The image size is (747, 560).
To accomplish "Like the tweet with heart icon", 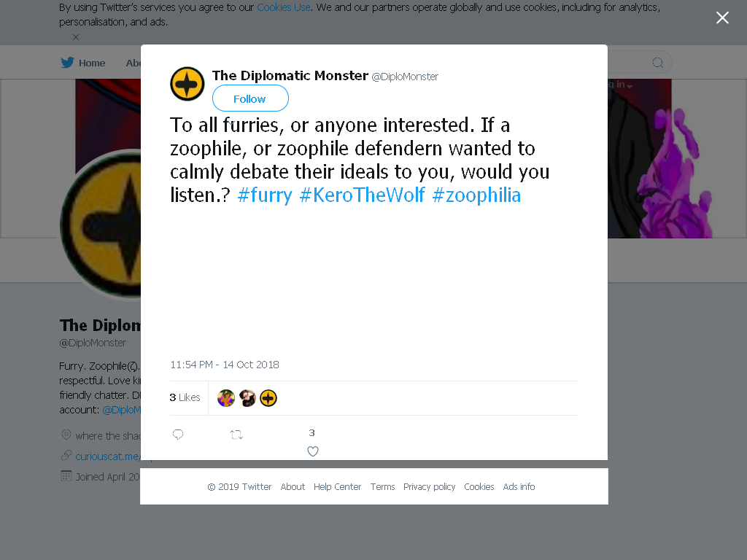I will (x=312, y=451).
